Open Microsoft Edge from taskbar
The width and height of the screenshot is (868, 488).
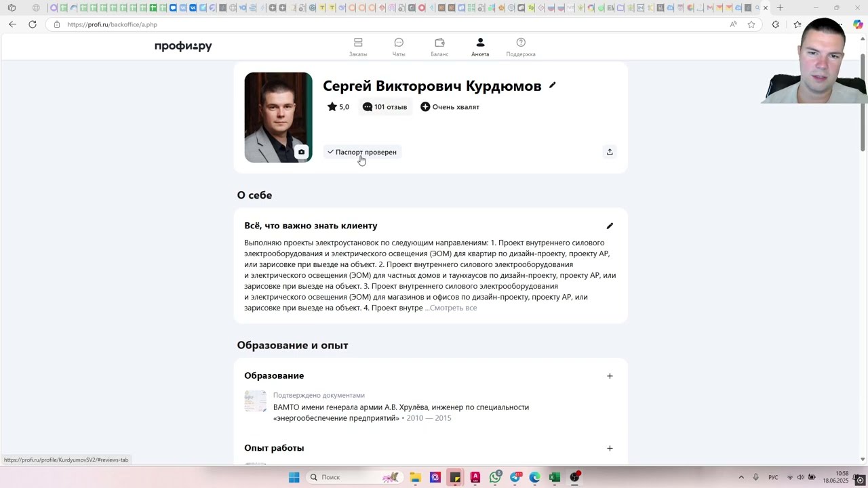tap(535, 477)
